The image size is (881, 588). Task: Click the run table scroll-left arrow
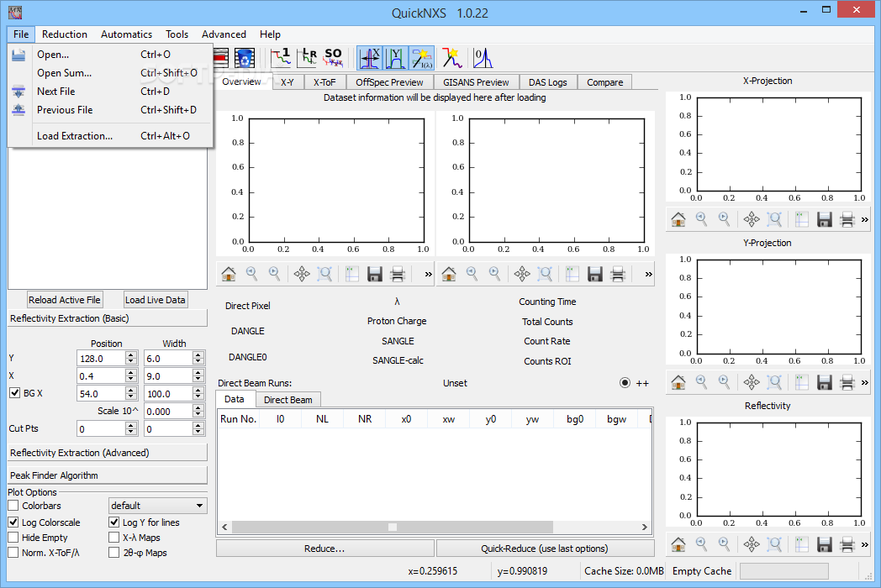pyautogui.click(x=224, y=527)
